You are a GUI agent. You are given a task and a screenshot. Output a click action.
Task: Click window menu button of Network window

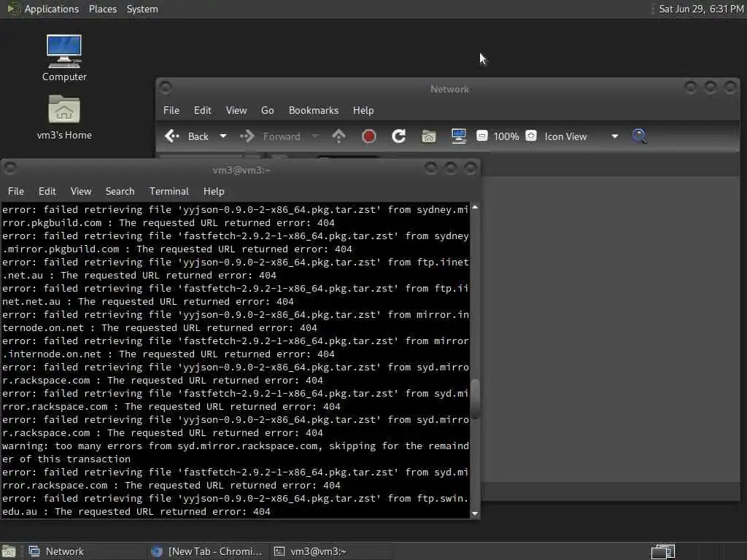click(x=166, y=87)
